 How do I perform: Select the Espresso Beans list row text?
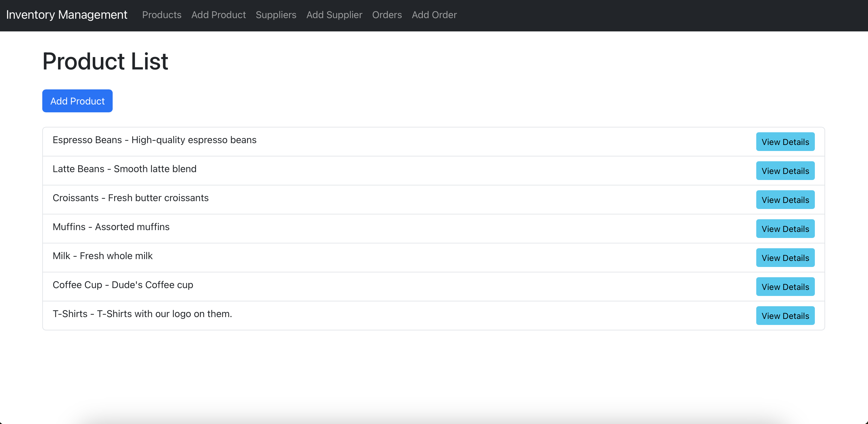coord(154,140)
